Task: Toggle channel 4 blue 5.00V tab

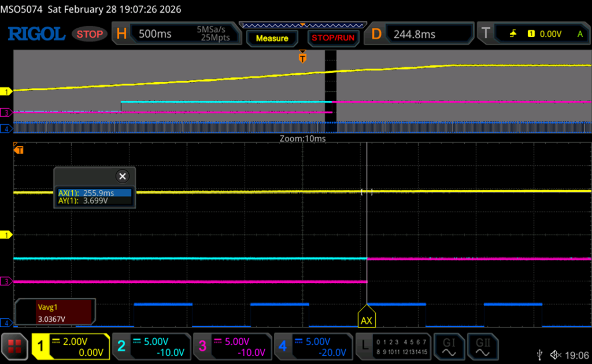Action: [312, 347]
